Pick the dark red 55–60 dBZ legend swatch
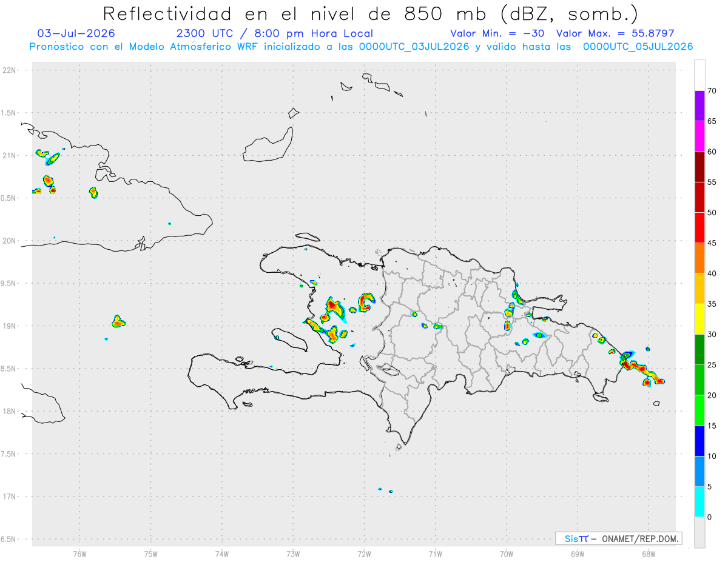The width and height of the screenshot is (728, 562). pos(699,167)
